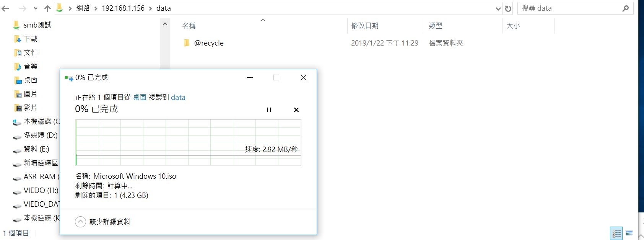
Task: Minimize the copy progress dialog
Action: coord(250,77)
